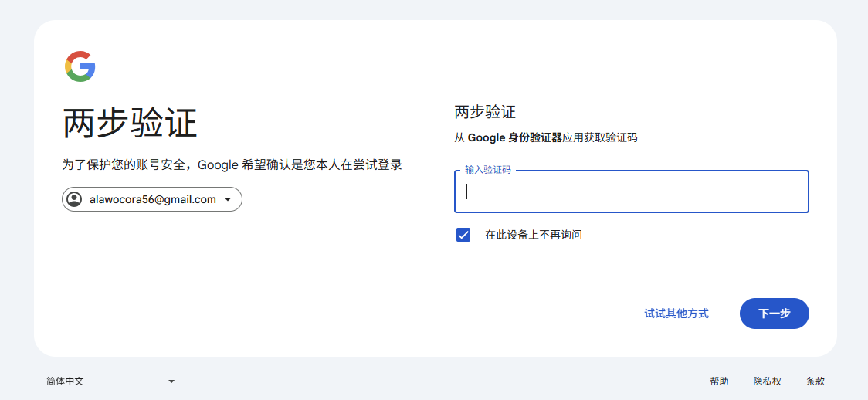Open the 条款 footer link
This screenshot has height=400, width=868.
[815, 381]
